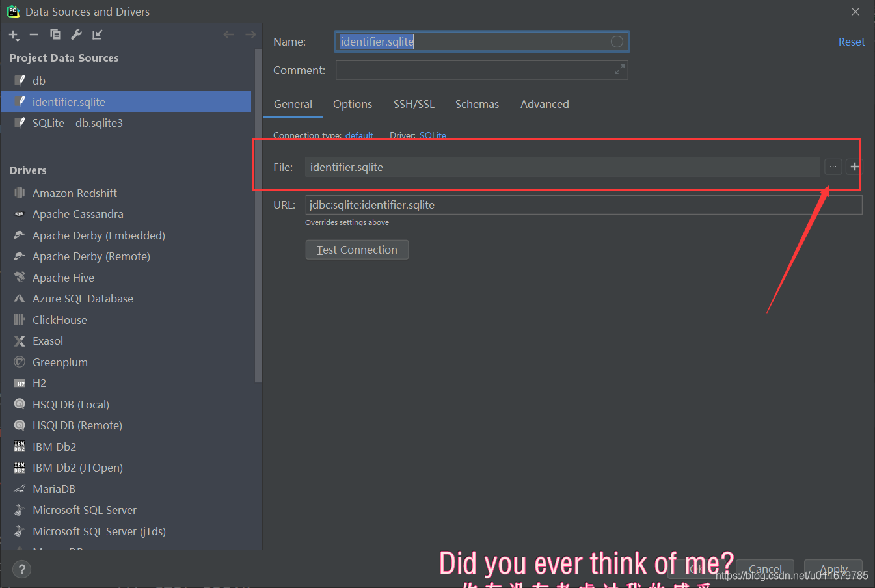875x588 pixels.
Task: Close the Data Sources and Drivers dialog
Action: pos(855,12)
